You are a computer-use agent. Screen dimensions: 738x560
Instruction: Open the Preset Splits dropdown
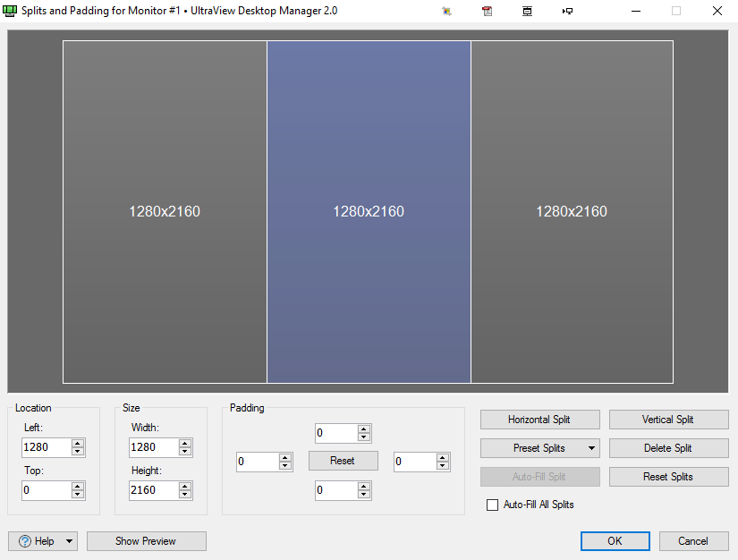point(539,448)
